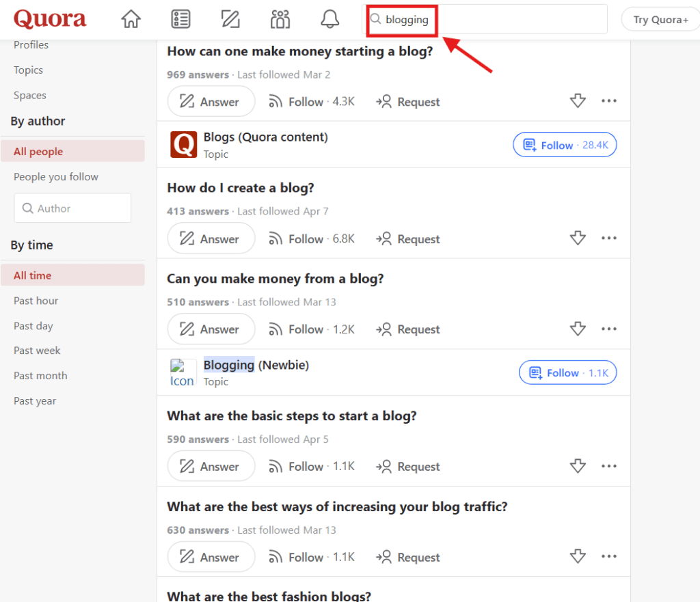Click the Author filter input

[72, 208]
